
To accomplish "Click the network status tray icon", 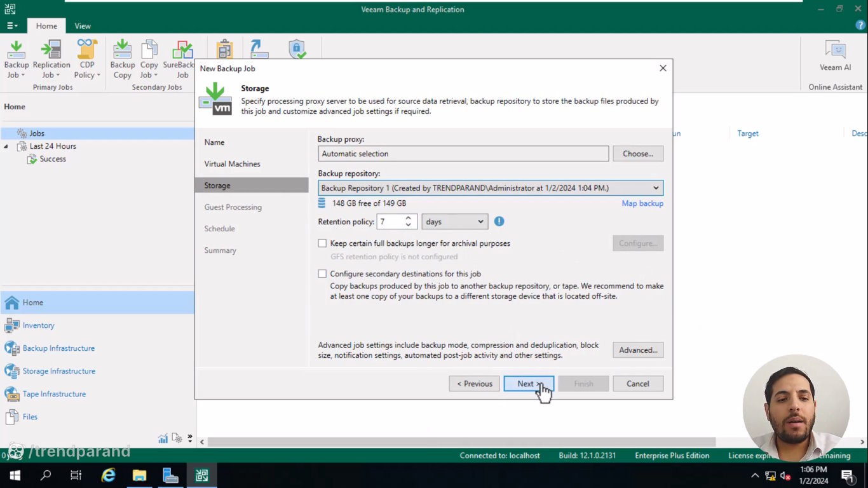I will (x=770, y=475).
